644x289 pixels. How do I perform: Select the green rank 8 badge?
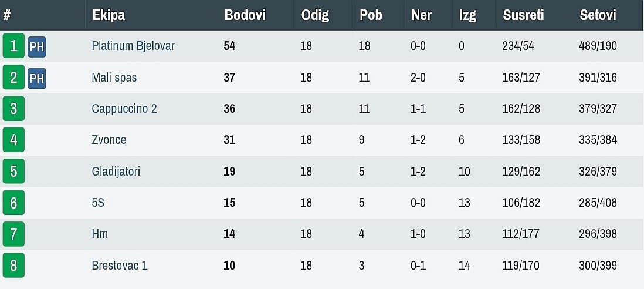(x=13, y=266)
